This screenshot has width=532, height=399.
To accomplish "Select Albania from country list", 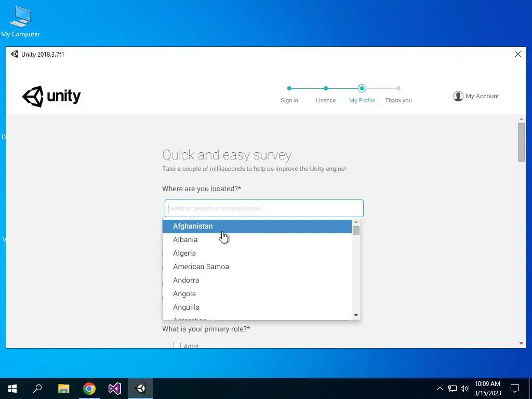I will (257, 240).
